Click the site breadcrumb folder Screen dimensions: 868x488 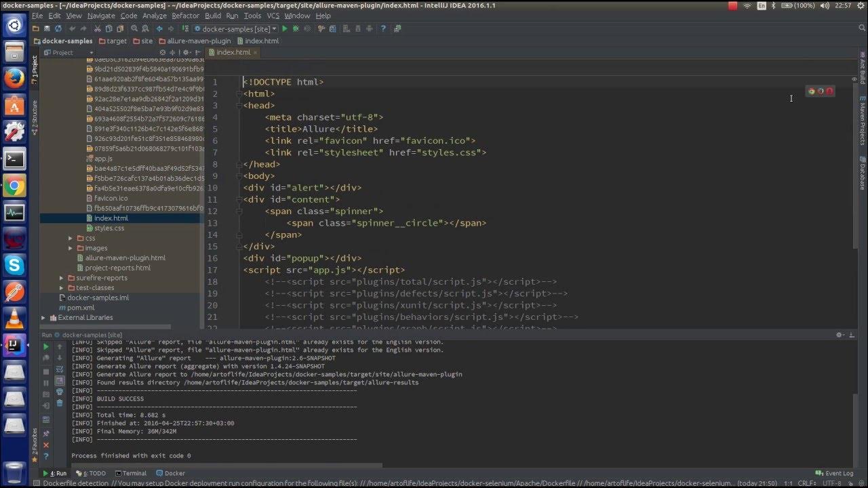point(143,41)
